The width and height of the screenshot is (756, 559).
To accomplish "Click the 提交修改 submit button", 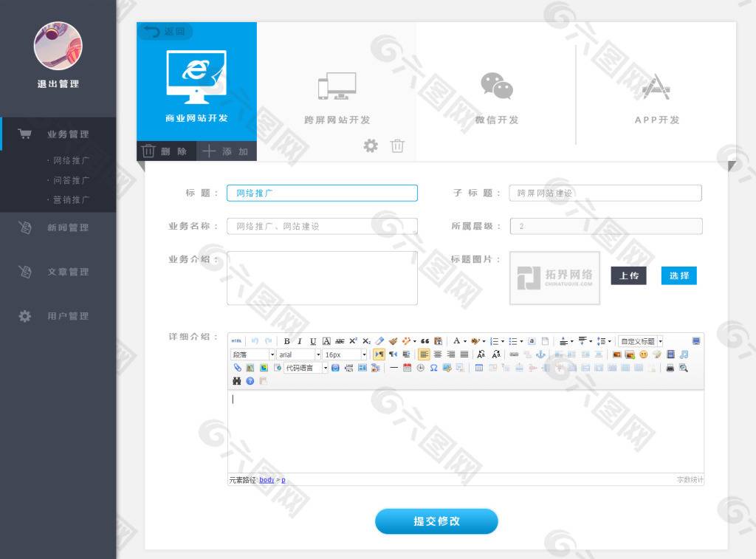I will [436, 521].
